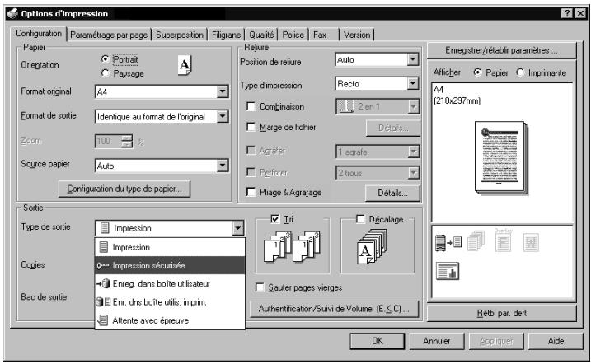Open the Format de sortie dropdown

[x=223, y=116]
